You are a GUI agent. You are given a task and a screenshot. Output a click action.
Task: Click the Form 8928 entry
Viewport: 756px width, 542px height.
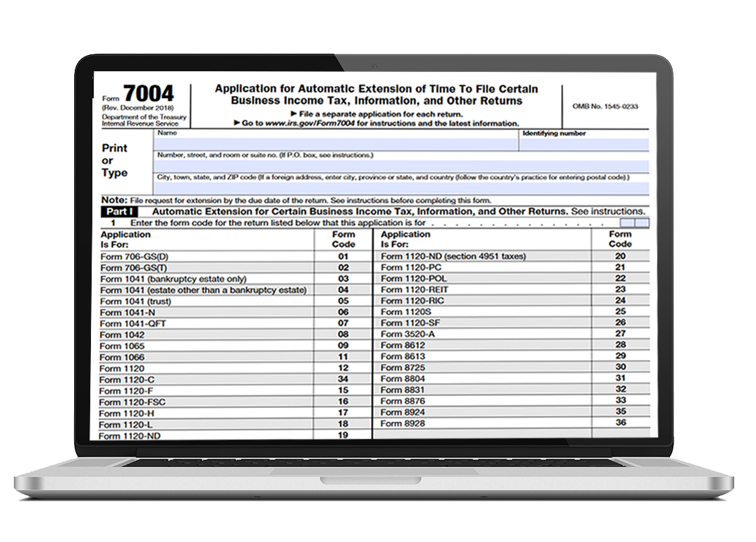coord(403,423)
